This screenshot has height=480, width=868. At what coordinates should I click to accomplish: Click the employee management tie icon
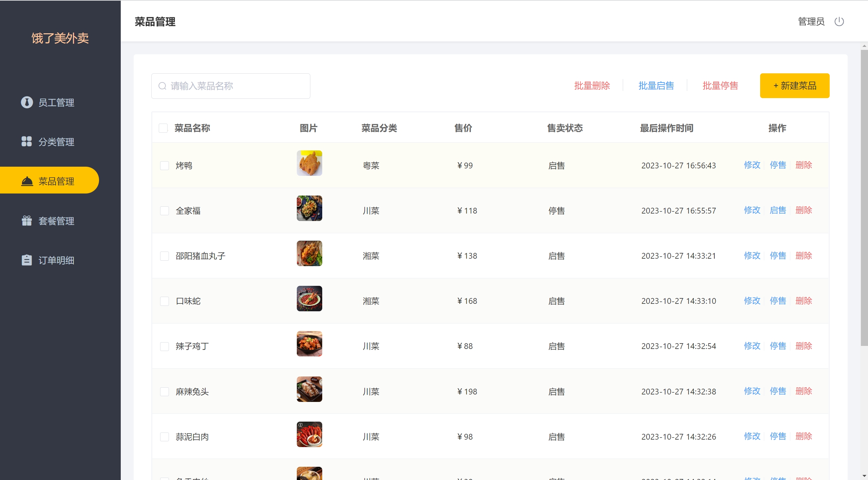[x=27, y=102]
